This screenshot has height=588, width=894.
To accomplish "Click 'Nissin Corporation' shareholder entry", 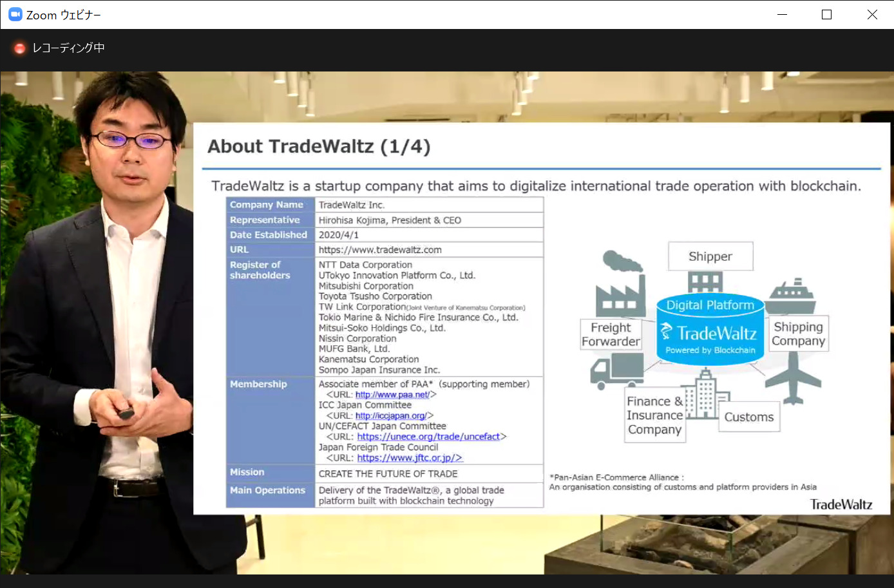I will coord(357,339).
